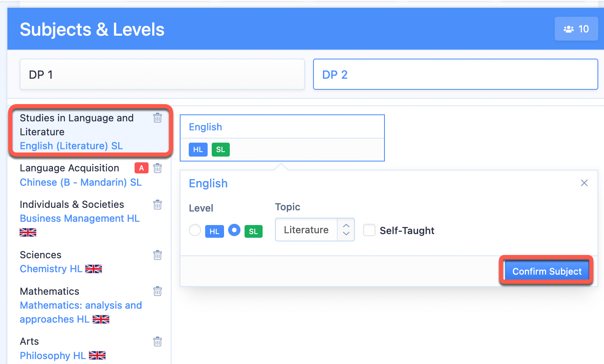Click trash icon for Individuals & Societies
Viewport: 604px width, 364px height.
158,205
